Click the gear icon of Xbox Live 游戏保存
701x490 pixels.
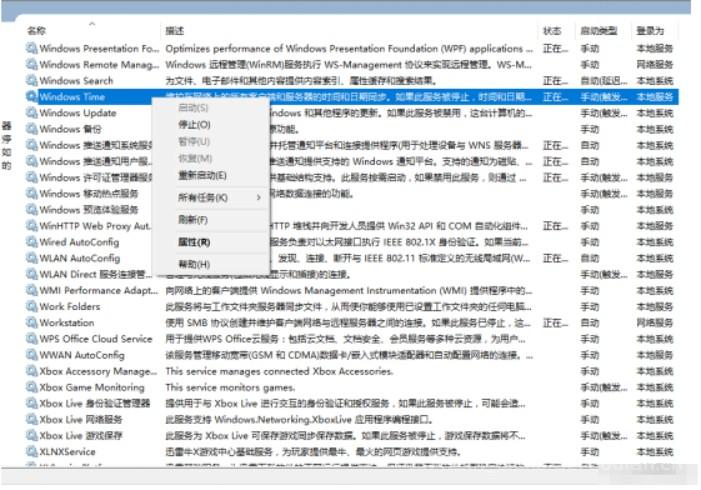click(x=31, y=435)
